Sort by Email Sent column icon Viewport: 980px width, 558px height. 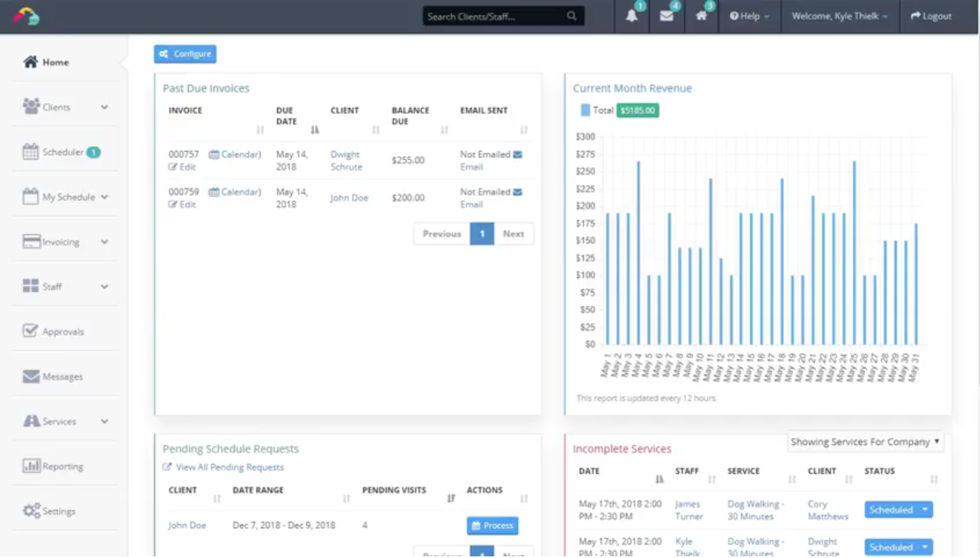pos(524,130)
